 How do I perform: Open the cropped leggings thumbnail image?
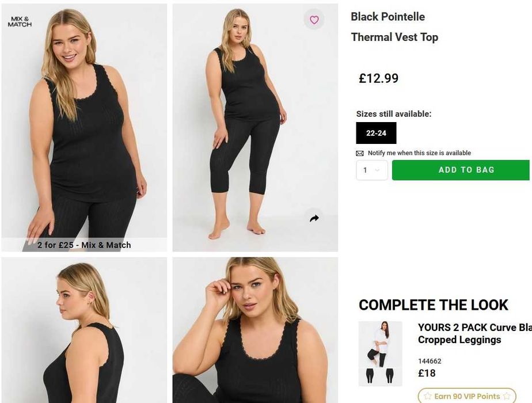tap(380, 353)
